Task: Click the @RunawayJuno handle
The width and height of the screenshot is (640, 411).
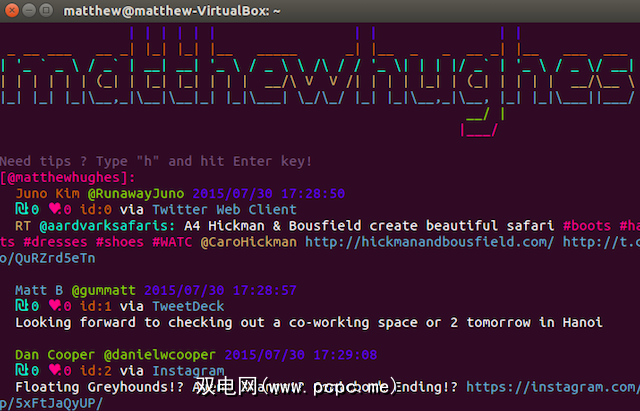Action: [136, 193]
